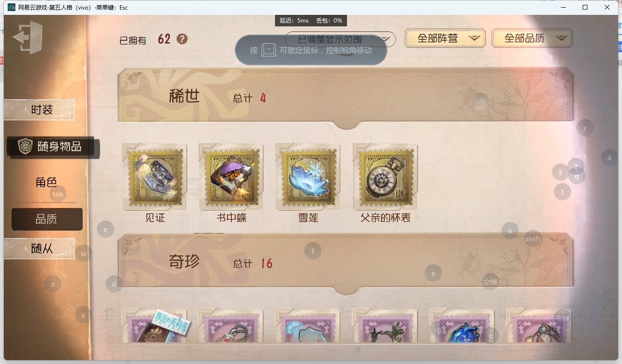622x364 pixels.
Task: Select the 品质 sort option
Action: [x=47, y=219]
